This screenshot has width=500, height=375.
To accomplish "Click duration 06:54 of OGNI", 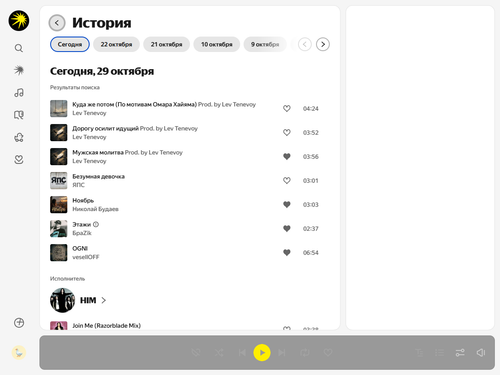I will (311, 252).
